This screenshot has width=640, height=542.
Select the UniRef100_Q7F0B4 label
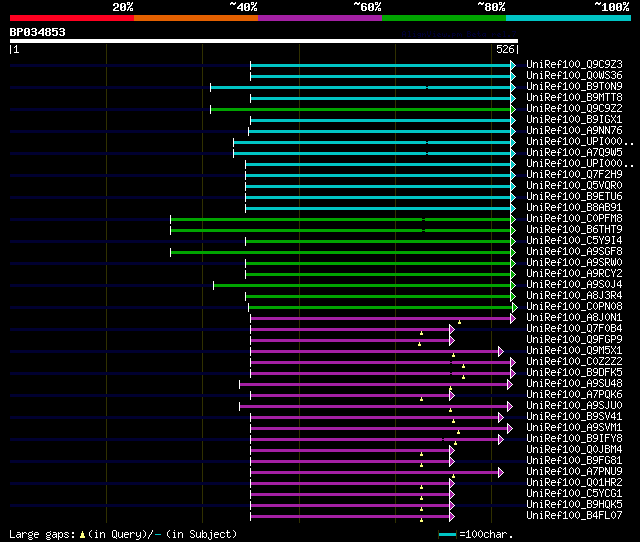[x=574, y=329]
